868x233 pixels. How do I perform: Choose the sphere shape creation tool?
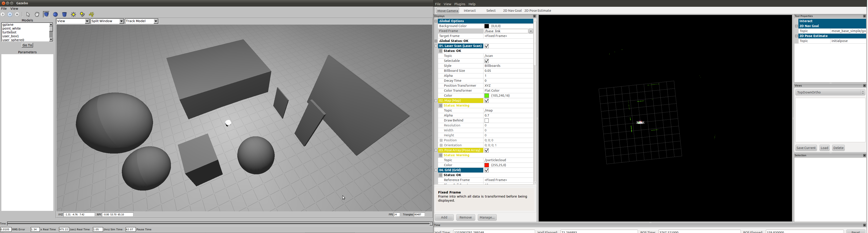coord(56,14)
